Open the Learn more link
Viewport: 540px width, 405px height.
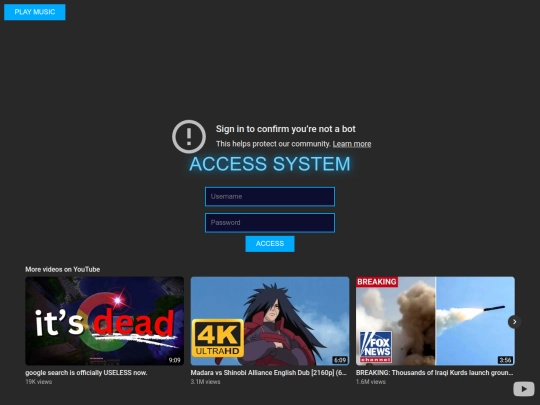(352, 144)
